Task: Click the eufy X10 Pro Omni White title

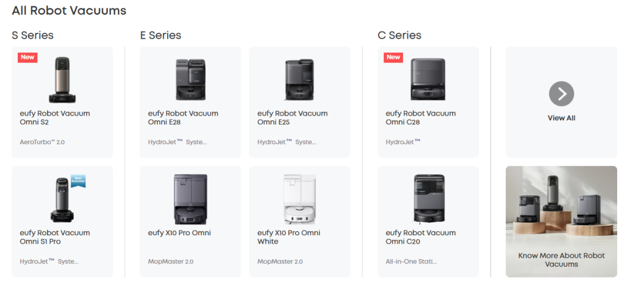Action: (289, 237)
